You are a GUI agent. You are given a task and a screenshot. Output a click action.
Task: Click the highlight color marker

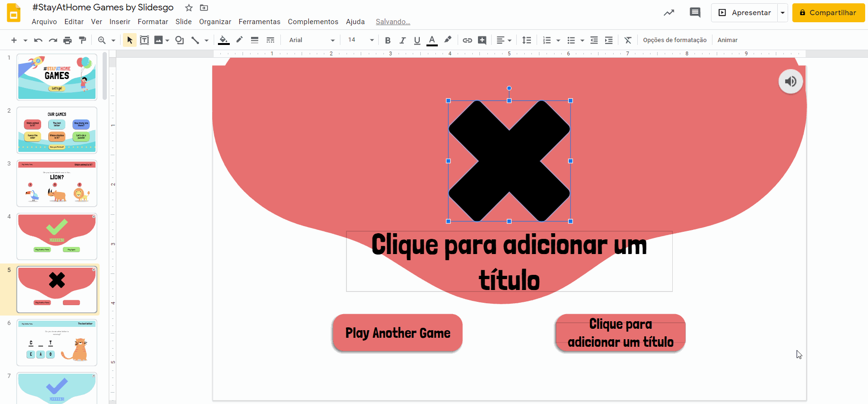click(448, 40)
